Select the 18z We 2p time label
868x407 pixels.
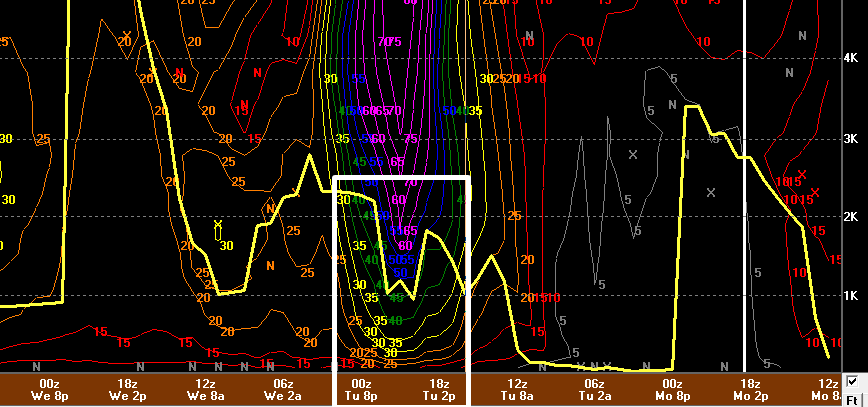pos(128,389)
